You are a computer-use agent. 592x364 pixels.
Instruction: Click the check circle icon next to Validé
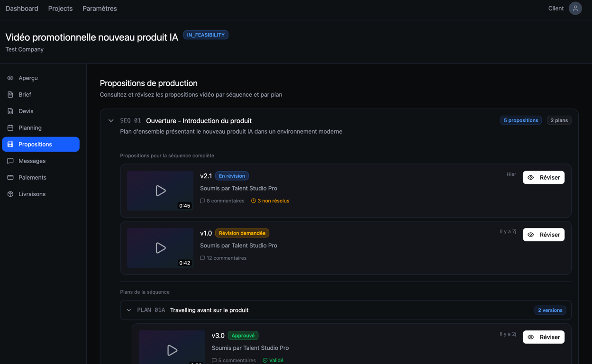point(265,361)
